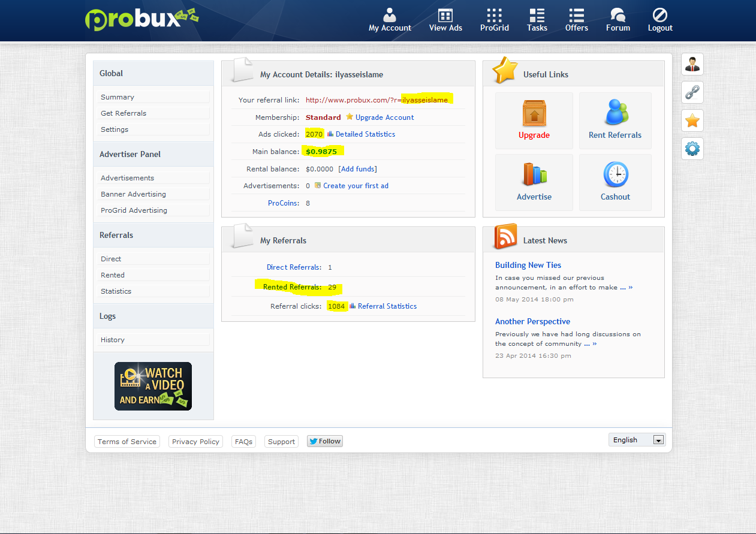756x534 pixels.
Task: Click the rental balance $0.0000 value
Action: pyautogui.click(x=320, y=169)
